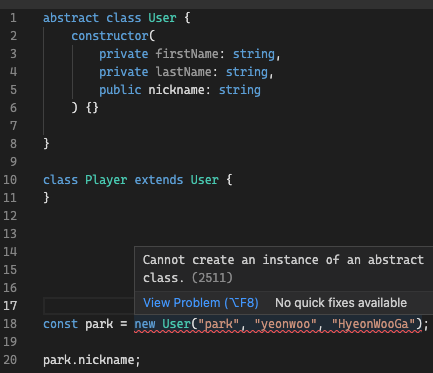The image size is (433, 373).
Task: Click 'string' type on line 4
Action: click(247, 72)
